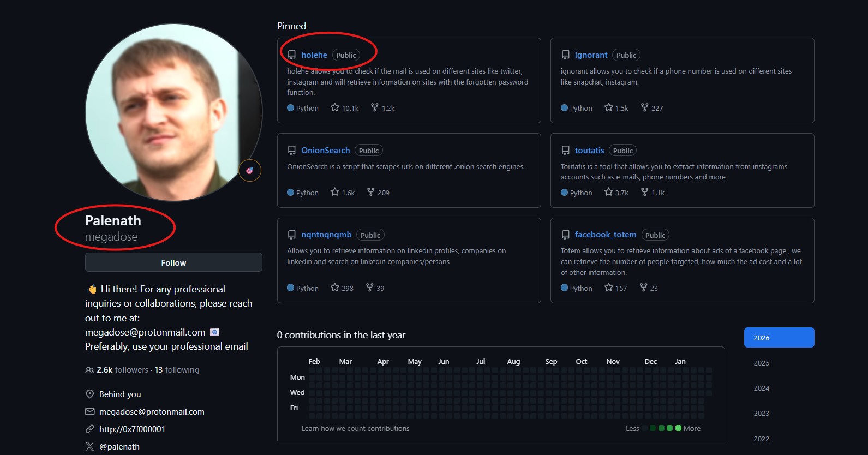868x455 pixels.
Task: Click the star count icon for holehe
Action: tap(335, 107)
